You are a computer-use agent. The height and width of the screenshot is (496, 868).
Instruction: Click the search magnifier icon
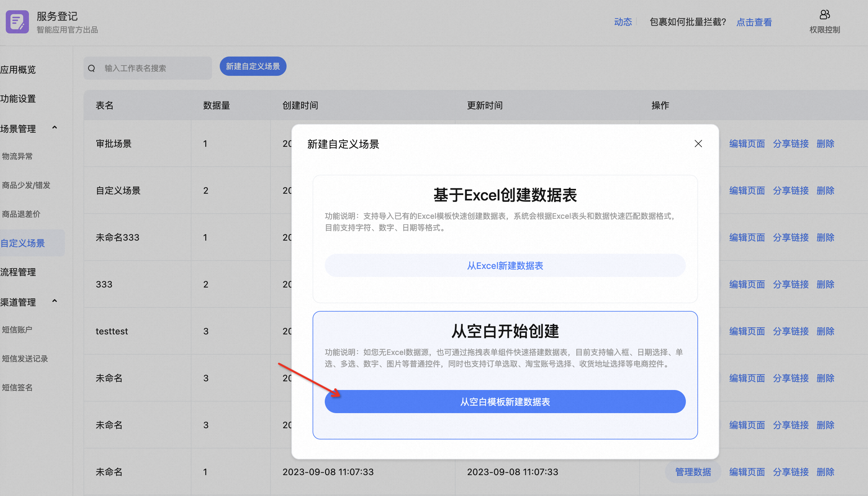[91, 68]
